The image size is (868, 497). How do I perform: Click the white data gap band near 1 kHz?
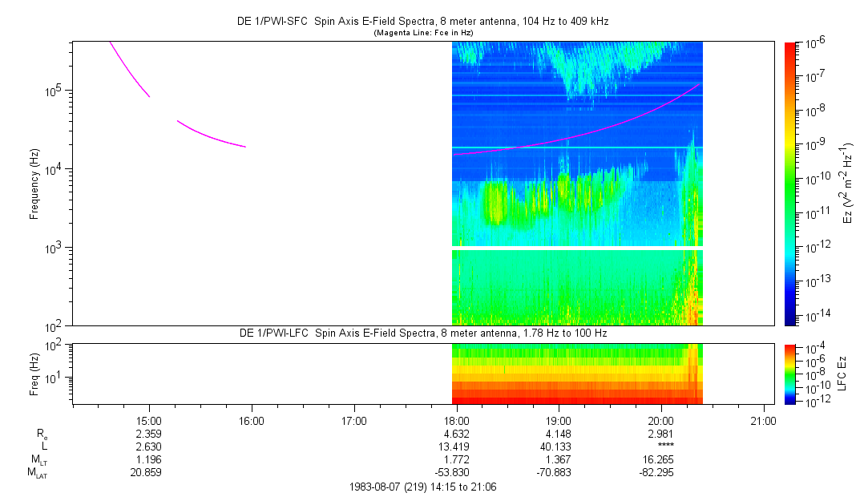tap(577, 248)
